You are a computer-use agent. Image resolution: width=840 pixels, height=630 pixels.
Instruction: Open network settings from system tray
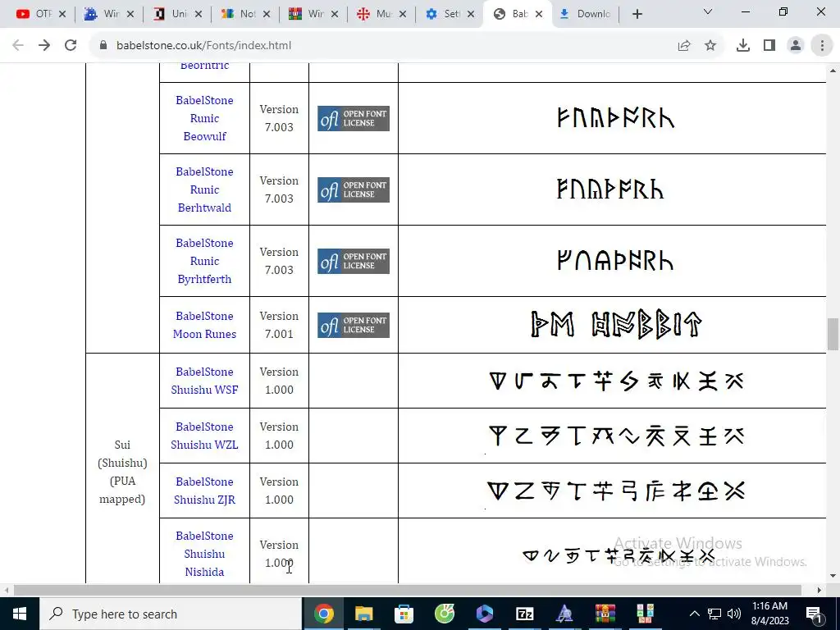(x=714, y=614)
